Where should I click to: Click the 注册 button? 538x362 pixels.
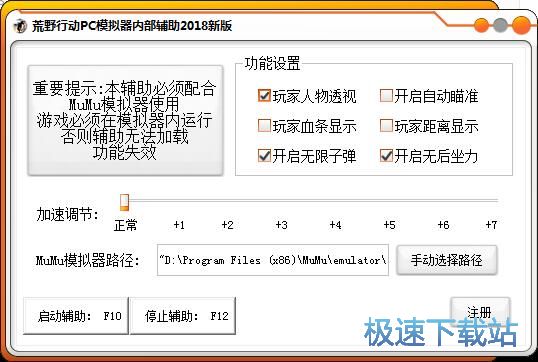(480, 313)
